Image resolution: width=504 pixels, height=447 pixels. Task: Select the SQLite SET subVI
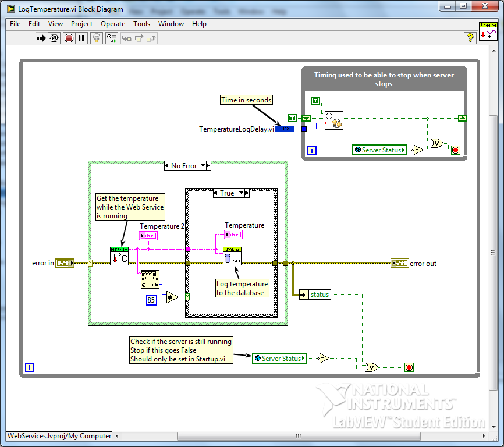pos(232,256)
